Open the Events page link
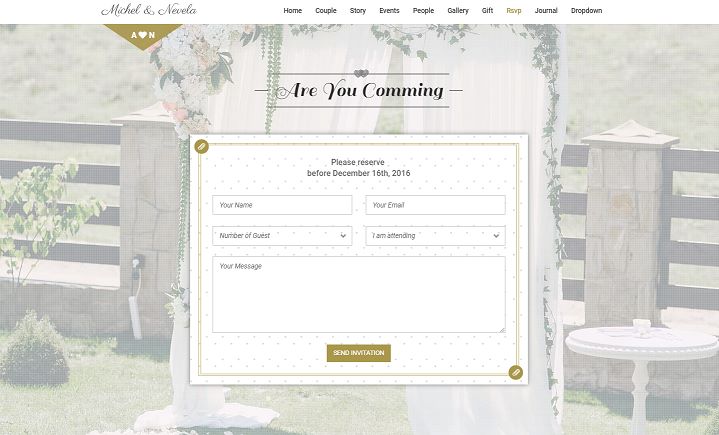Image resolution: width=719 pixels, height=435 pixels. pos(389,11)
